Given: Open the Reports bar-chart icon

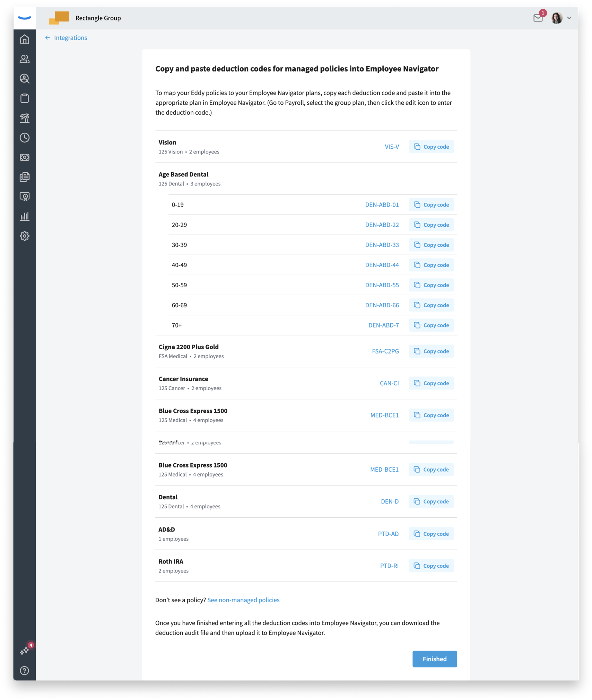Looking at the screenshot, I should pos(25,216).
